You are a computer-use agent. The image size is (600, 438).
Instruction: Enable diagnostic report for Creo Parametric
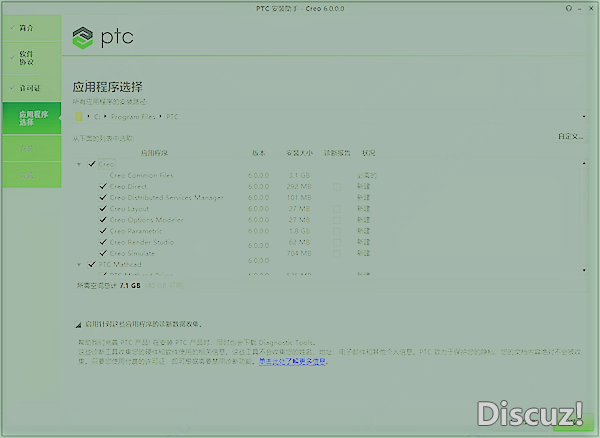(337, 231)
